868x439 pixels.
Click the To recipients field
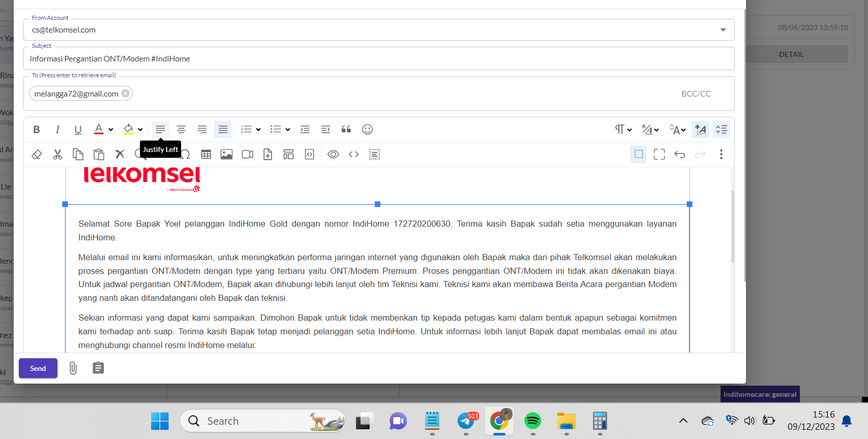pos(379,93)
